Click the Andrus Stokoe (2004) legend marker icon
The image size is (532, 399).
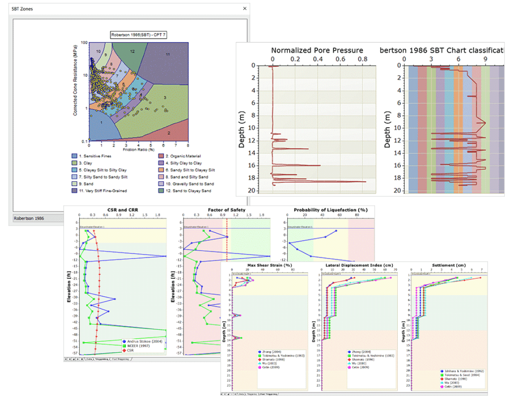(x=124, y=341)
